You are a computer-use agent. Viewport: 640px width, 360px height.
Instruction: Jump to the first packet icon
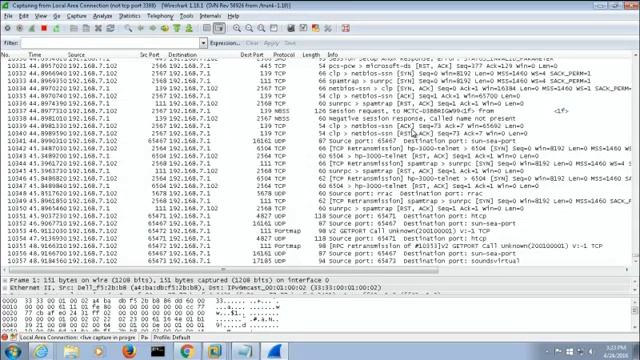177,28
